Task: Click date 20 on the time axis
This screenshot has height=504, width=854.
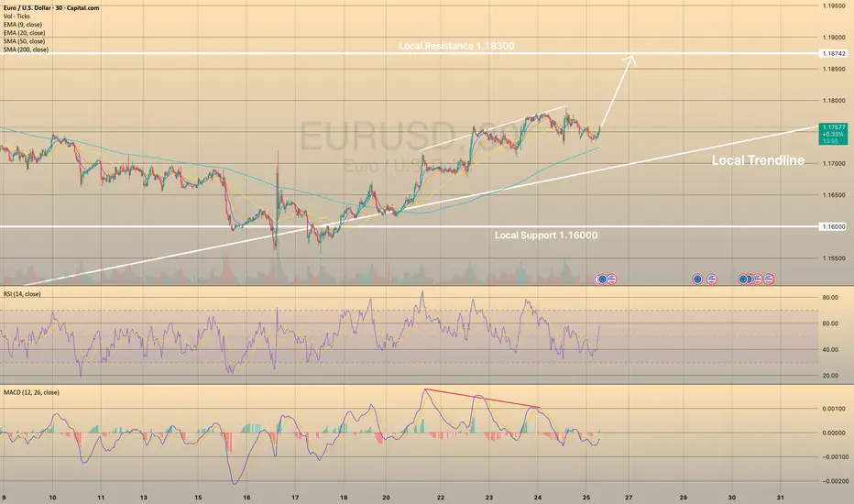Action: tap(386, 498)
